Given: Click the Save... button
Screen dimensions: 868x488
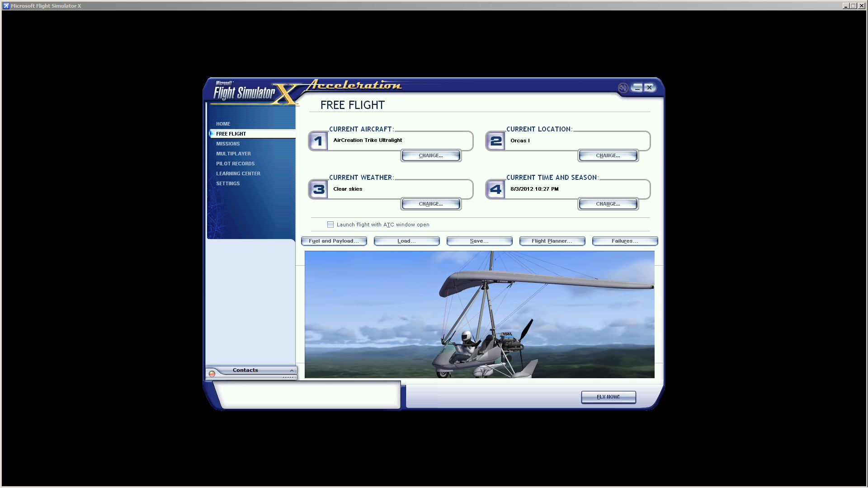Looking at the screenshot, I should click(x=480, y=241).
